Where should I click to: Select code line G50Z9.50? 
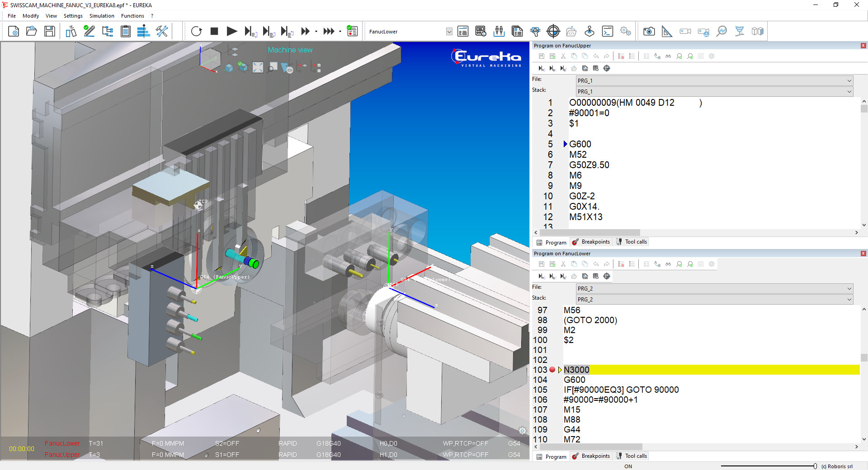click(x=589, y=165)
